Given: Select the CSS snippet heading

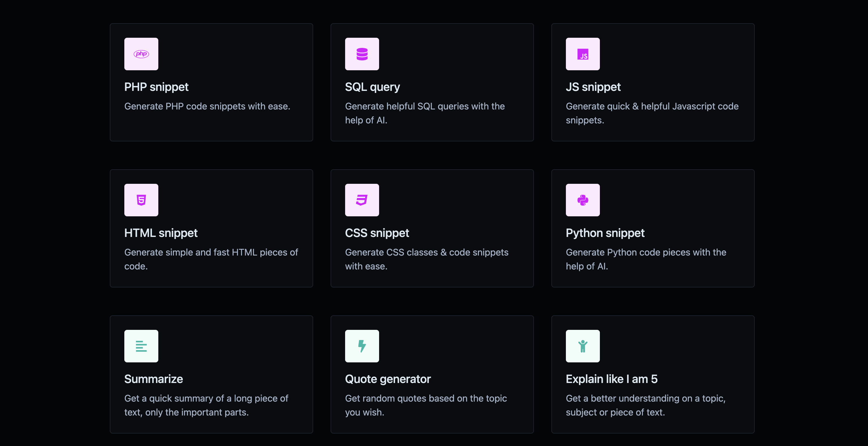Looking at the screenshot, I should click(377, 233).
